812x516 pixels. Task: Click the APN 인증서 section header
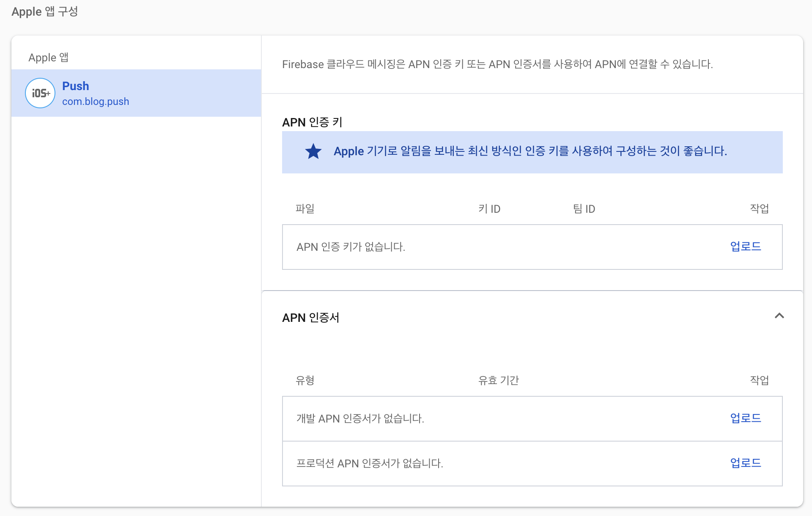coord(311,317)
